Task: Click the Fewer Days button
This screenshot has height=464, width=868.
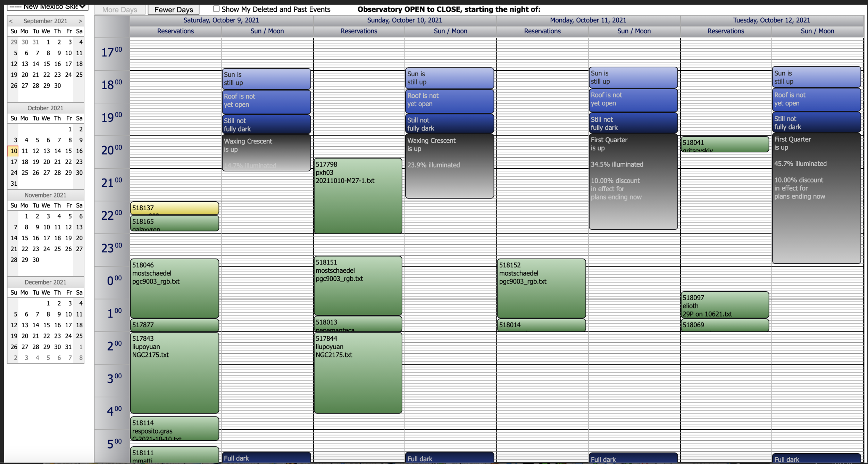Action: 173,10
